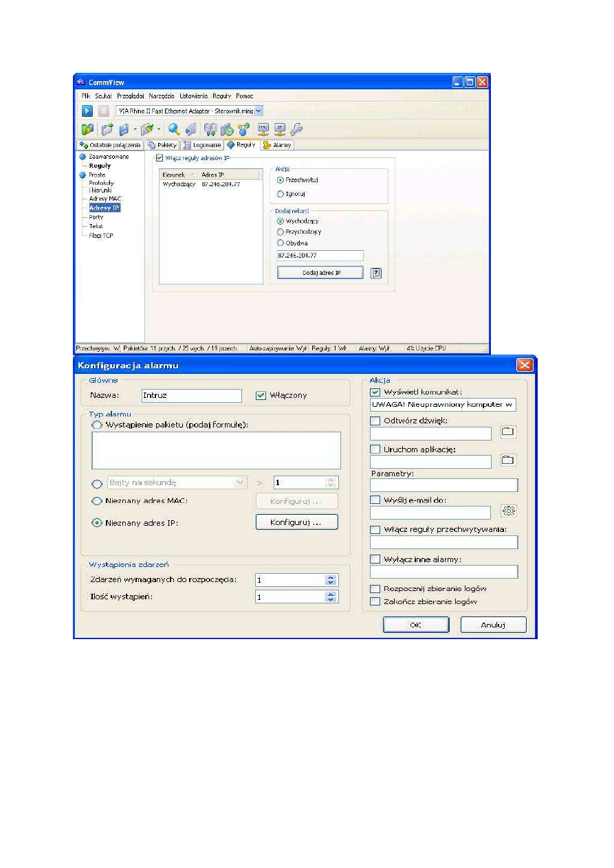Click the Nazwa input field with Intruz
Viewport: 614px width, 868px height.
[x=191, y=395]
